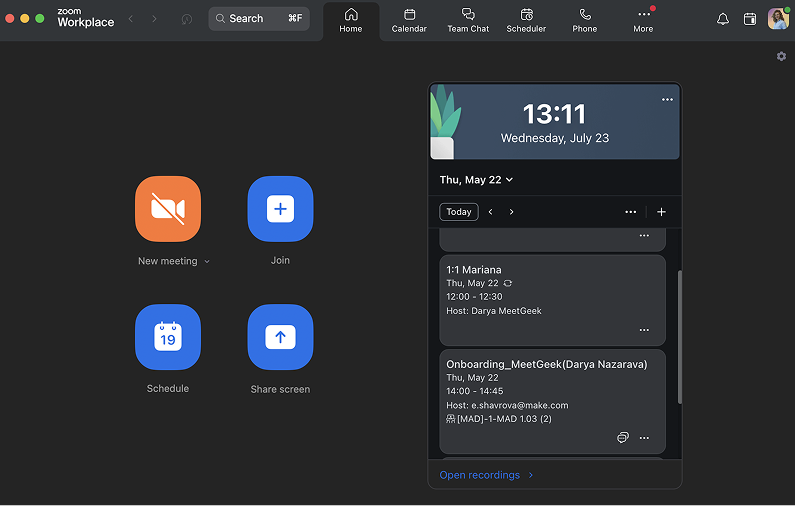Image resolution: width=795 pixels, height=506 pixels.
Task: Open more options for Onboarding_MeetGeek meeting
Action: (x=644, y=438)
